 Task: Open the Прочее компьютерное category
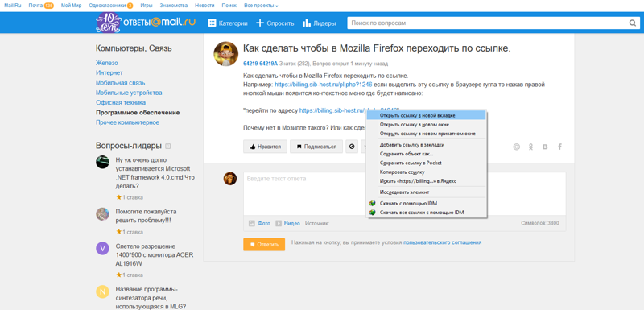[x=127, y=122]
